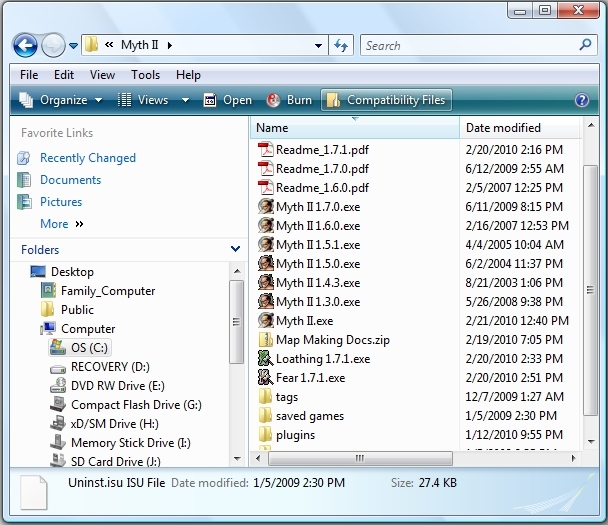The image size is (608, 525).
Task: Select Desktop in the folder tree
Action: coord(73,272)
